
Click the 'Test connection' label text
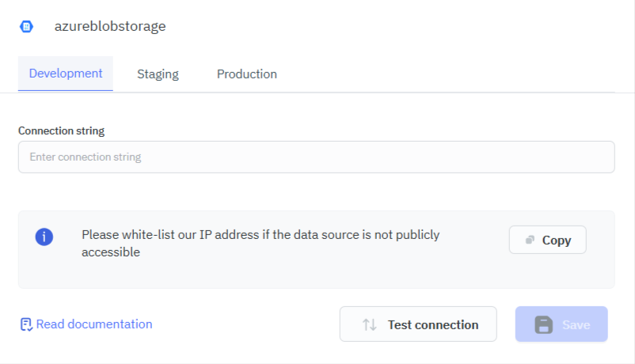point(432,324)
